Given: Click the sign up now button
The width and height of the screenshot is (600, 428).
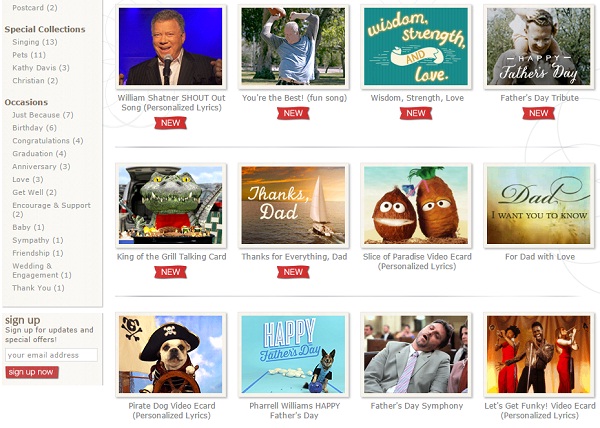Looking at the screenshot, I should pos(32,372).
